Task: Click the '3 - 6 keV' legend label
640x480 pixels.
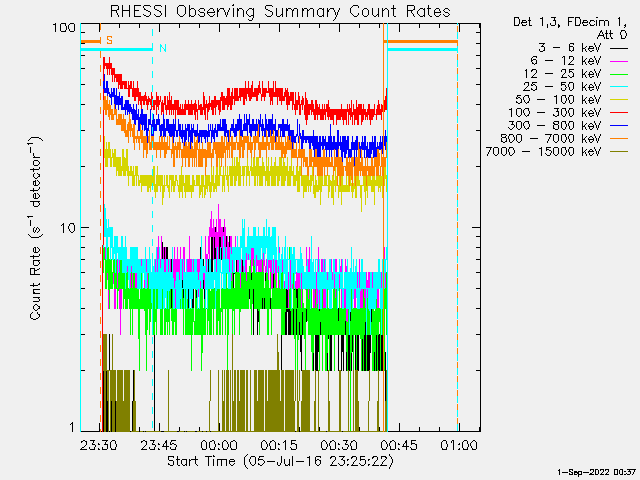Action: click(x=569, y=48)
